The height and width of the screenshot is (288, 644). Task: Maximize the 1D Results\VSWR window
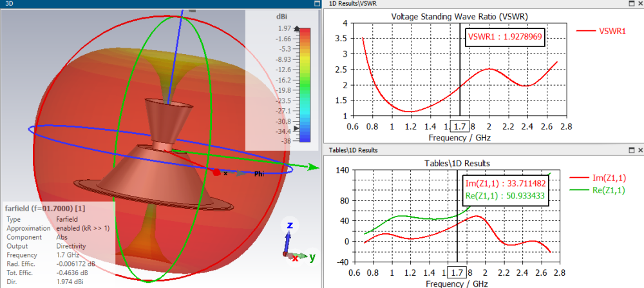[631, 3]
